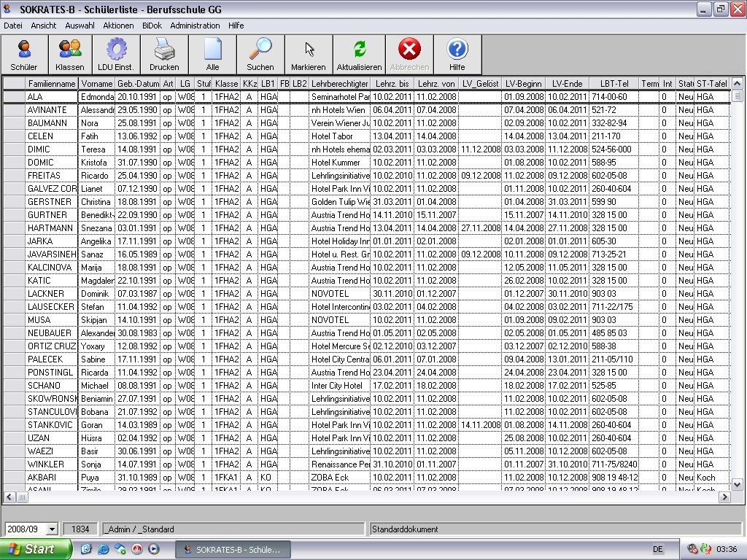Sort by the Familienname column header
Screen dimensions: 747x560
(x=51, y=84)
